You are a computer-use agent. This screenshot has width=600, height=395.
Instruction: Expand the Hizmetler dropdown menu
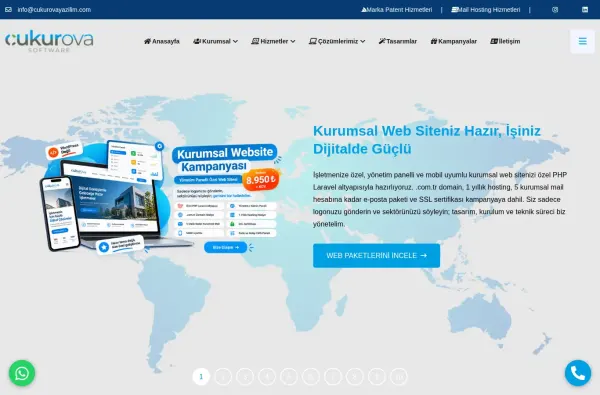tap(273, 41)
